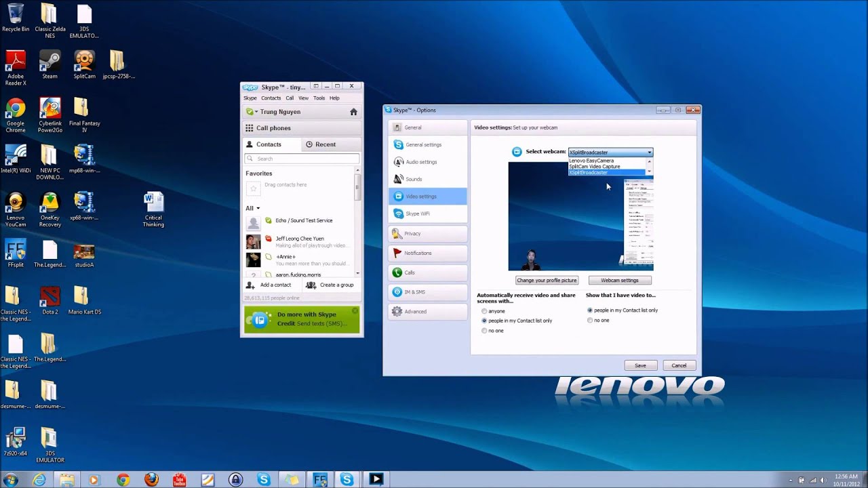Image resolution: width=868 pixels, height=488 pixels.
Task: Launch SplitCam desktop icon
Action: click(84, 65)
